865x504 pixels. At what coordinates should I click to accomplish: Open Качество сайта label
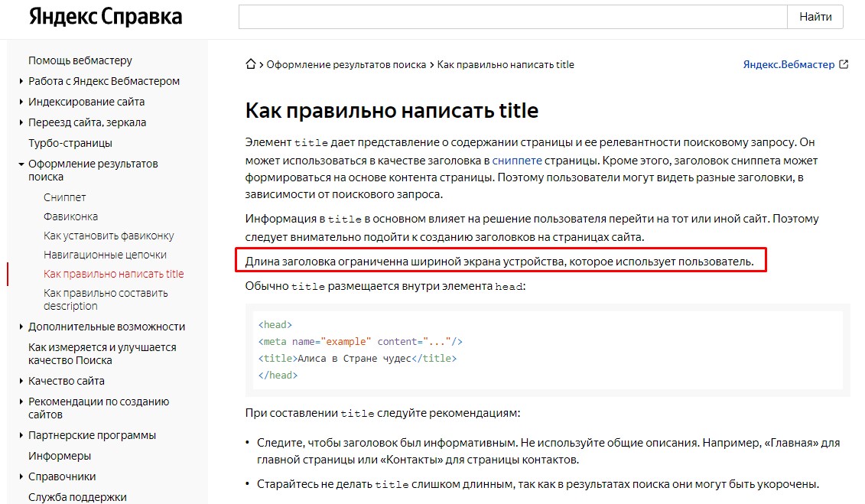coord(67,381)
